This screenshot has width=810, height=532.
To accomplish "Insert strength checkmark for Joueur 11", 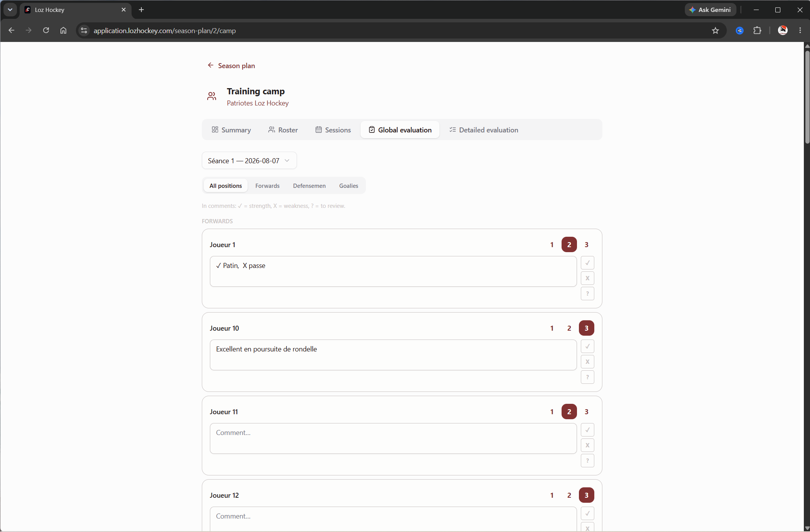I will pyautogui.click(x=587, y=430).
